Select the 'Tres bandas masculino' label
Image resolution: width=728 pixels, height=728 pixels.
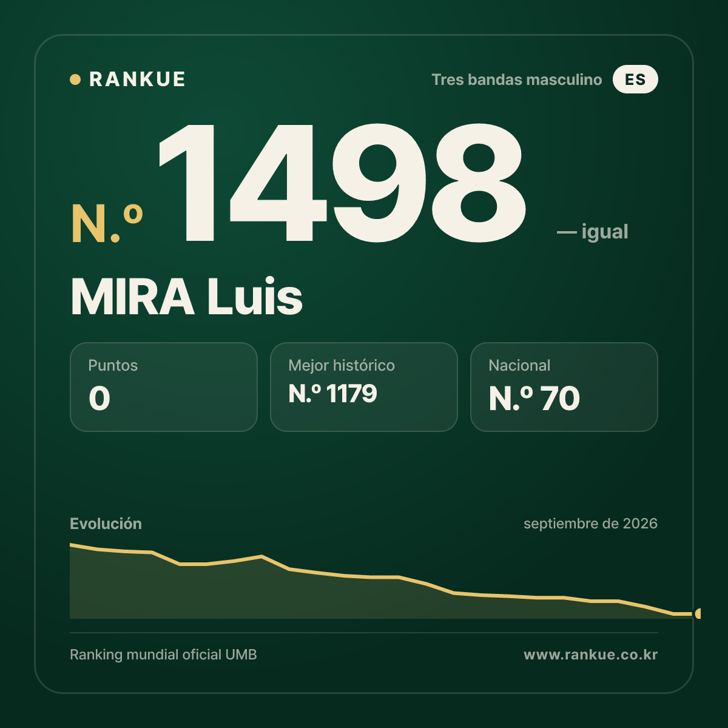pos(517,79)
